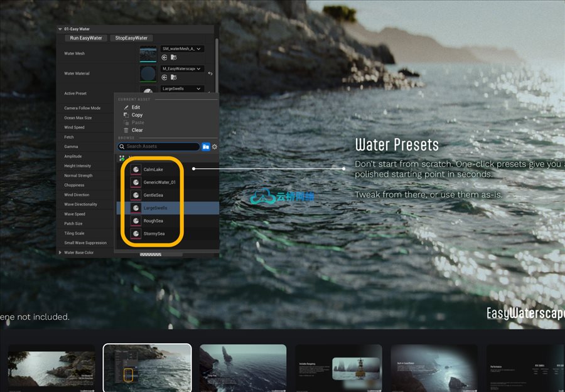This screenshot has width=565, height=392.
Task: Expand the Water Base Color section
Action: pos(60,252)
